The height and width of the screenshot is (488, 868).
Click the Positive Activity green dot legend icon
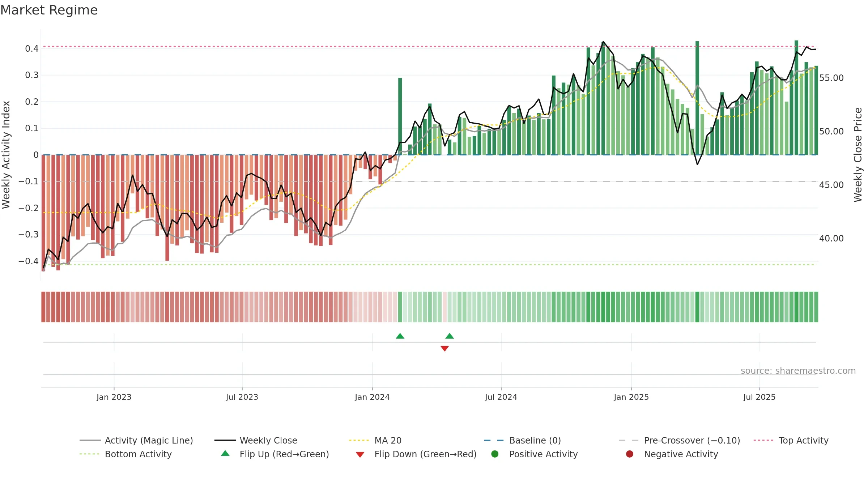point(495,454)
